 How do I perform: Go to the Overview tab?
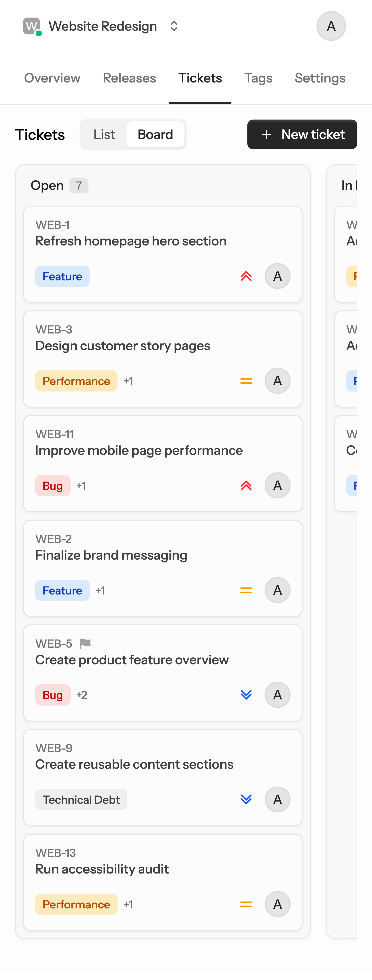coord(52,78)
